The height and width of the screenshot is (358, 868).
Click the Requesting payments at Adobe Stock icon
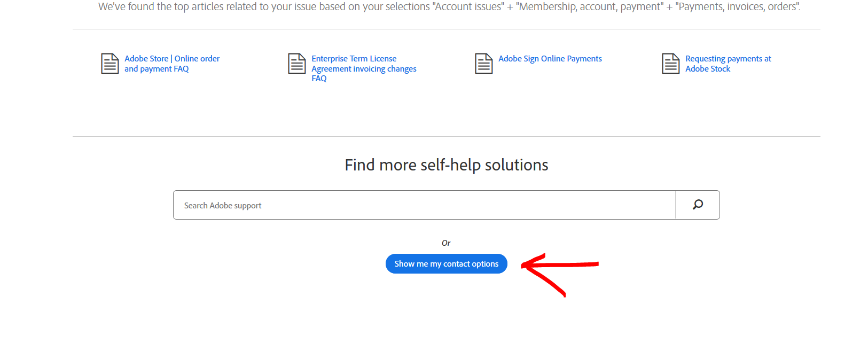670,63
